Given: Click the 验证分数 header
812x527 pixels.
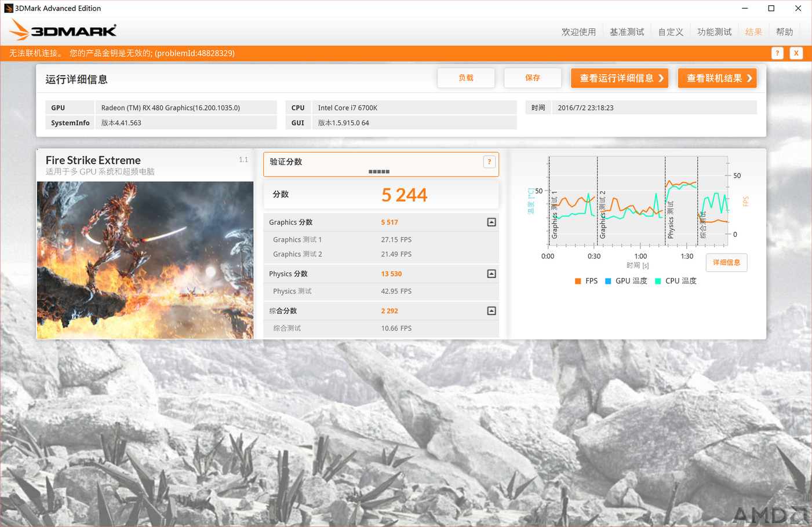Looking at the screenshot, I should tap(286, 162).
